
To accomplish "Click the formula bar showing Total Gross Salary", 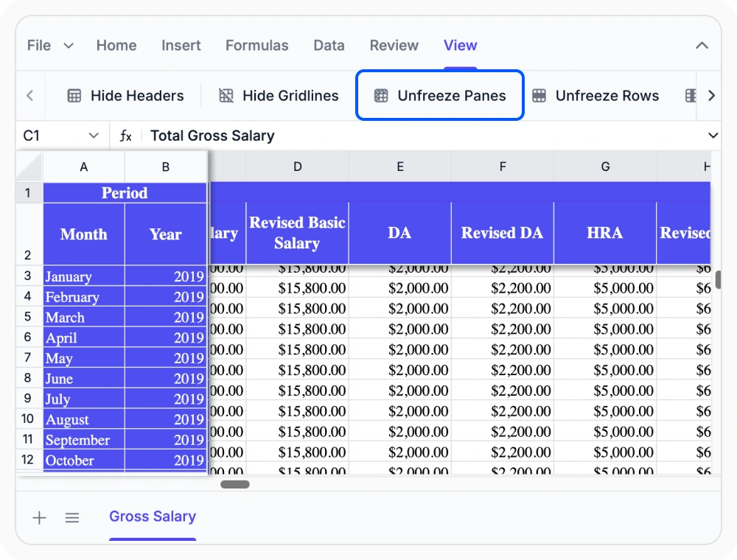I will tap(423, 136).
